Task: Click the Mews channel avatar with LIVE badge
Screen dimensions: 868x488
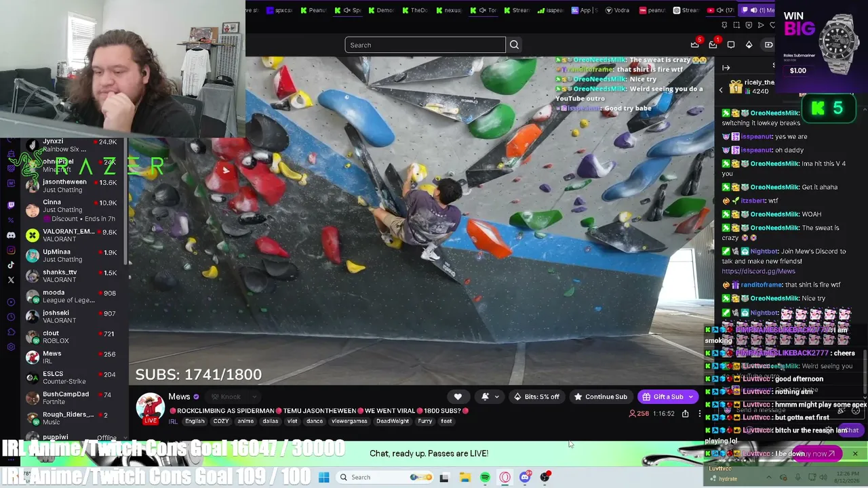Action: [x=150, y=408]
